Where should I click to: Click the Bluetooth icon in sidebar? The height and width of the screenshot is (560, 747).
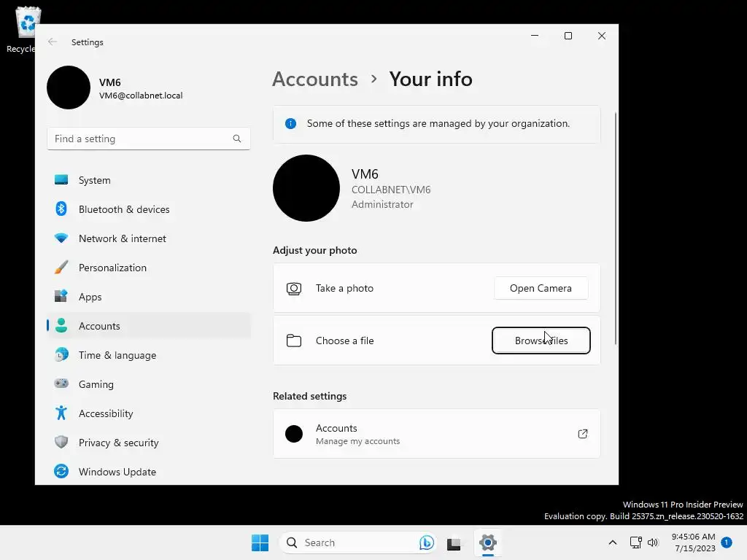coord(61,209)
